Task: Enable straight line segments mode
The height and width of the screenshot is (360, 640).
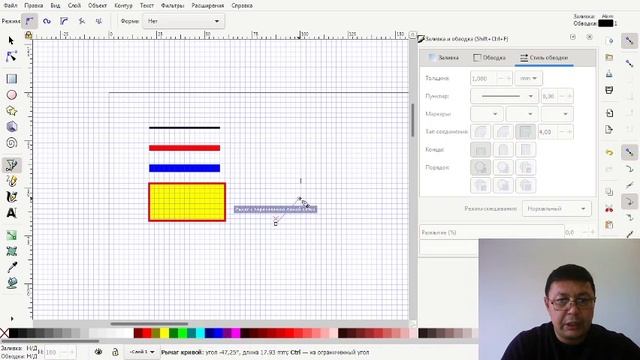Action: 82,21
